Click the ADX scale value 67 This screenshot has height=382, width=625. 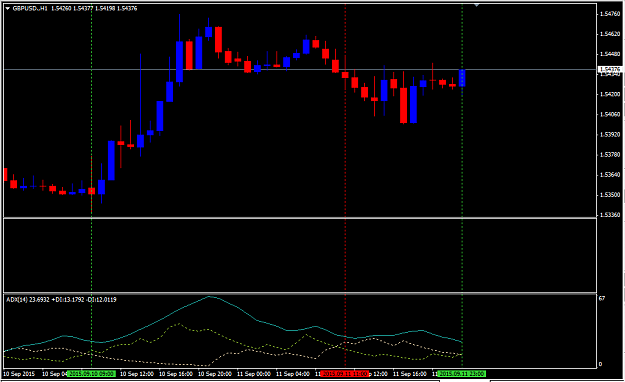602,298
